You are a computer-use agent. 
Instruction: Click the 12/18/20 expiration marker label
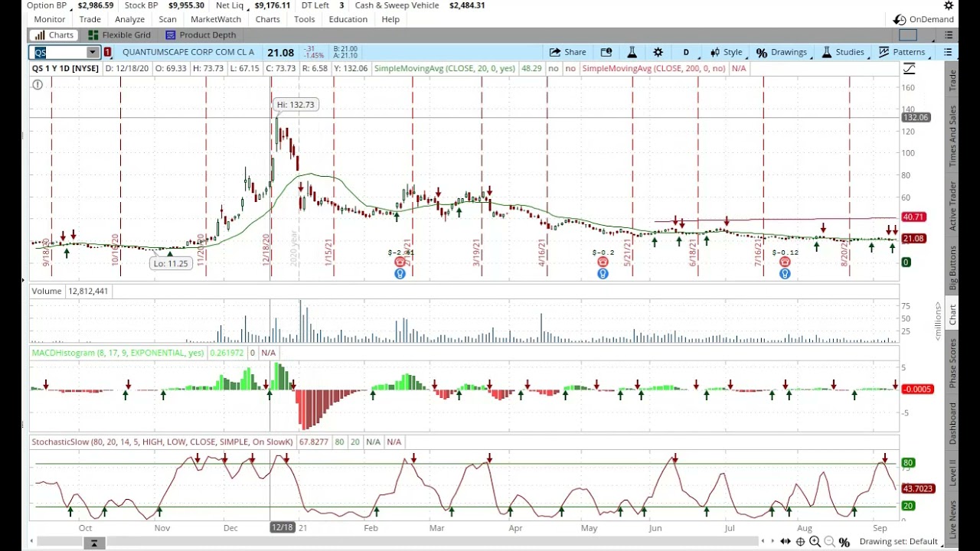pyautogui.click(x=266, y=249)
